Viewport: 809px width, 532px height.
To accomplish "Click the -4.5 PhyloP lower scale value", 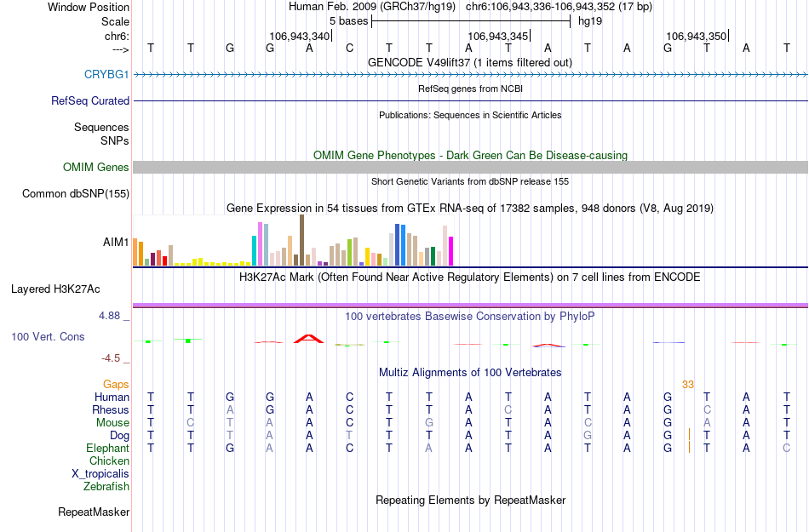I will point(111,358).
